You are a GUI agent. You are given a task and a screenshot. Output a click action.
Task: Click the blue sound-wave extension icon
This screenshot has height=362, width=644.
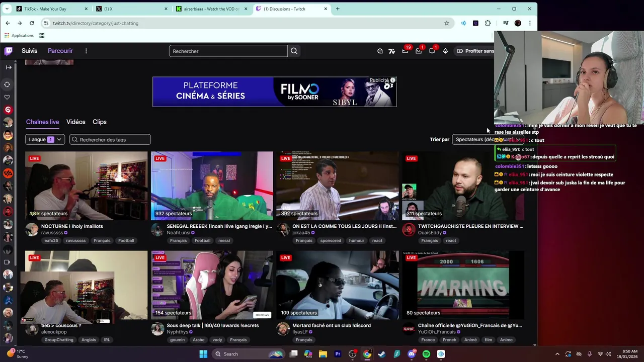(463, 23)
